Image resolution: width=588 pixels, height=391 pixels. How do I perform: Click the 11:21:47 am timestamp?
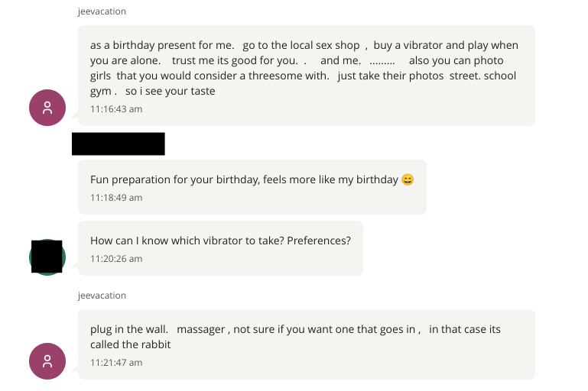pos(116,363)
